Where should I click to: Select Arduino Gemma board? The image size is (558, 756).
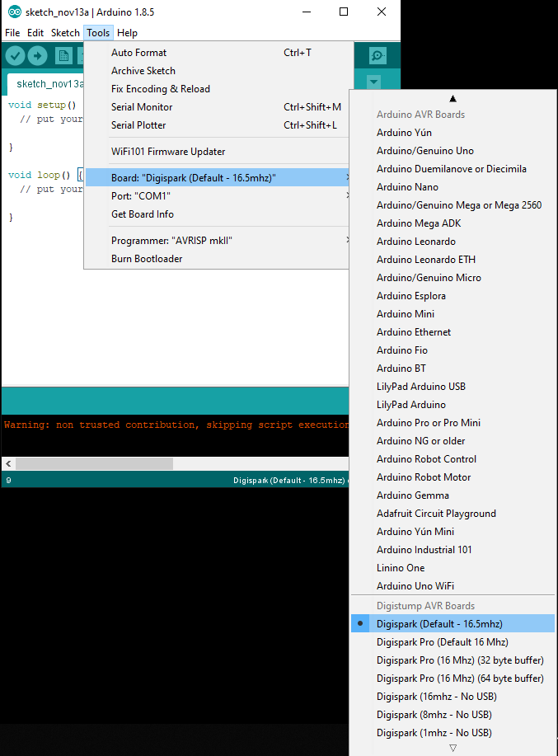coord(453,495)
